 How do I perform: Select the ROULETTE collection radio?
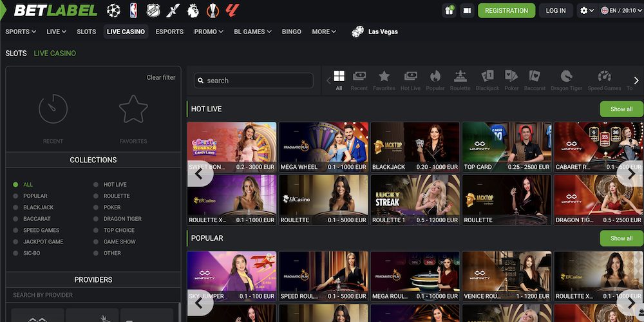(96, 196)
